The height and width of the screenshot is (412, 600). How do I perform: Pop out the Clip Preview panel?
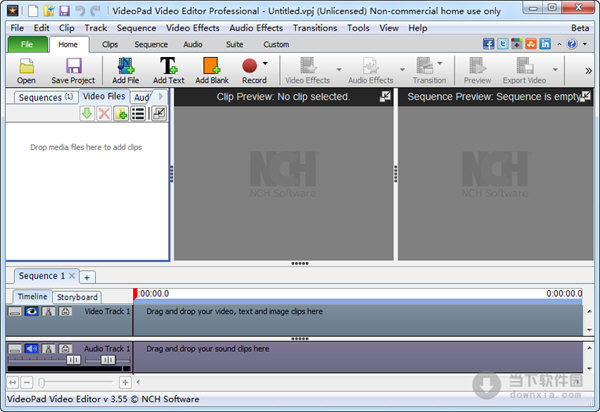coord(385,97)
